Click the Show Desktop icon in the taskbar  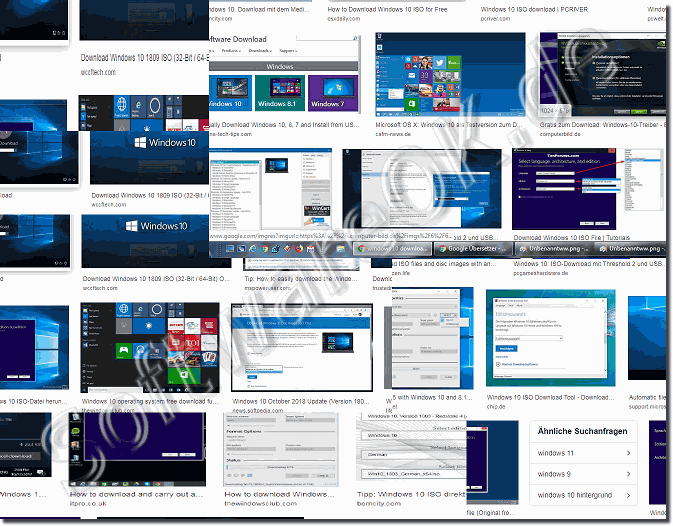tap(230, 248)
